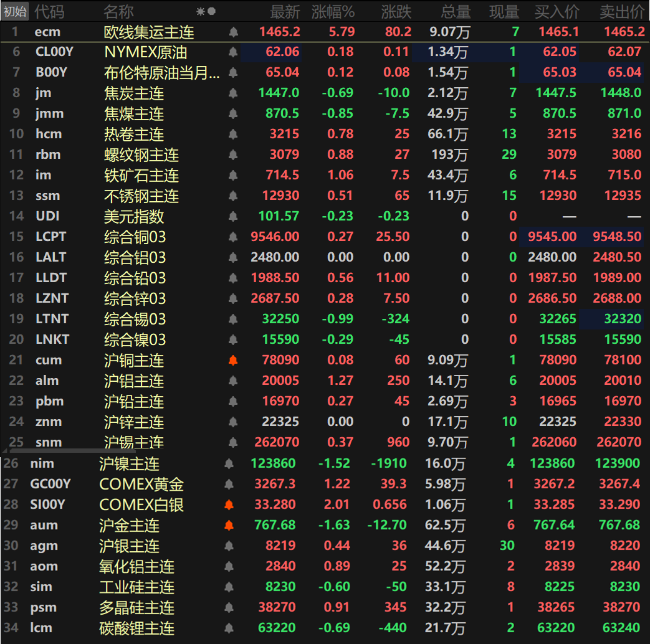Select the 工业硅主连 contract name
Screen dimensions: 650x644
[x=137, y=587]
